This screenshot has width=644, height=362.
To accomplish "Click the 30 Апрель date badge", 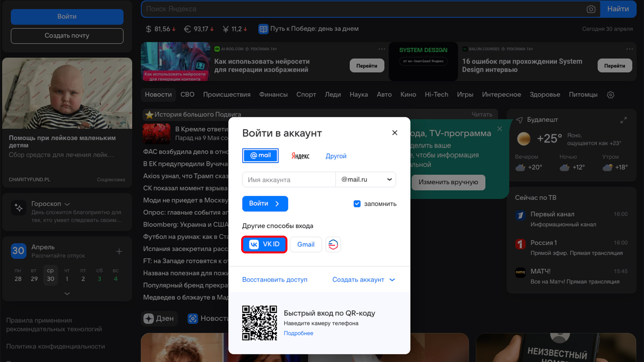I will 18,251.
